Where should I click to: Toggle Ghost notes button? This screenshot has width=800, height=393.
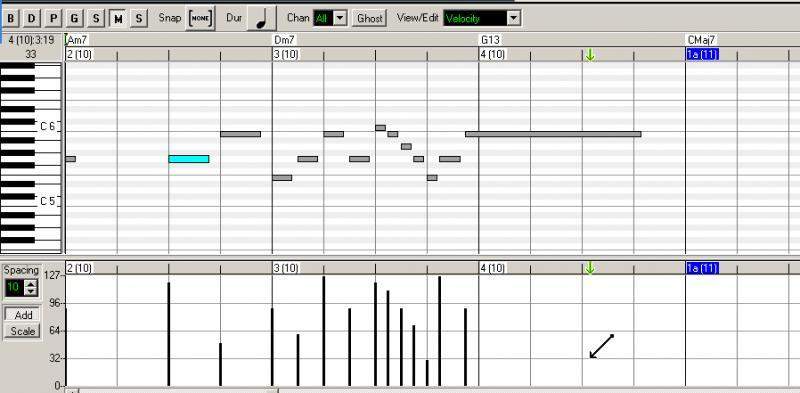(x=370, y=19)
